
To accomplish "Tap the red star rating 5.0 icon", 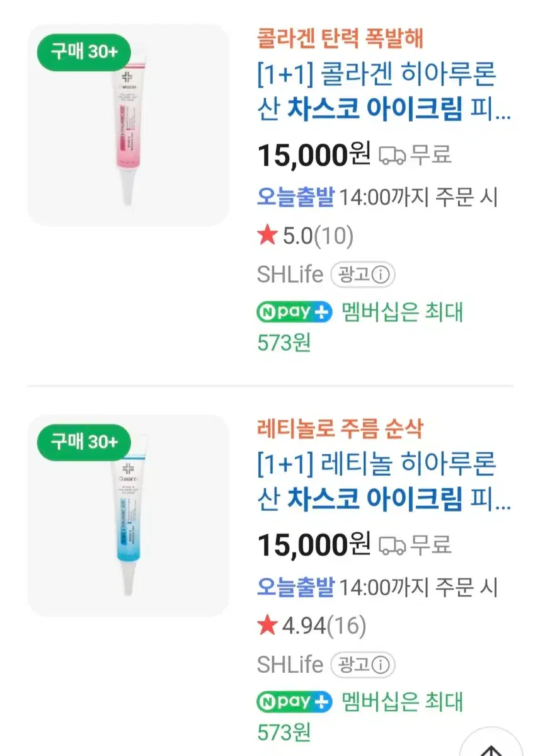I will pos(267,236).
